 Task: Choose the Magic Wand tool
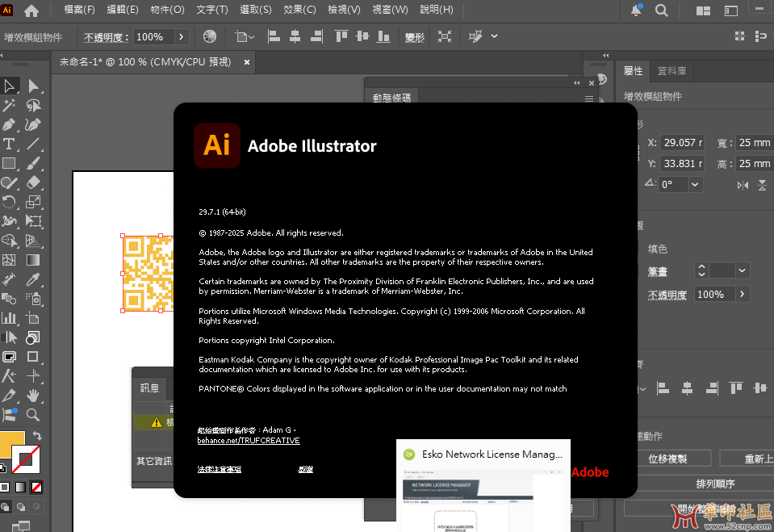click(x=10, y=106)
